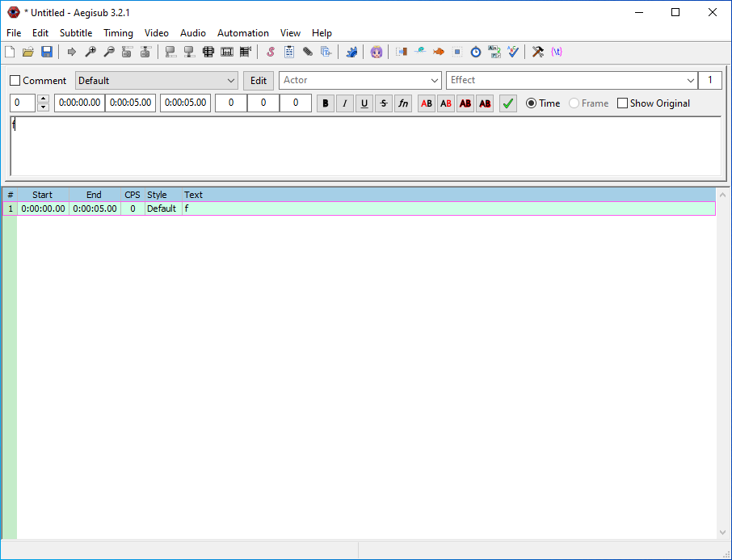Screen dimensions: 732x560
Task: Open the Automation menu
Action: click(x=242, y=33)
